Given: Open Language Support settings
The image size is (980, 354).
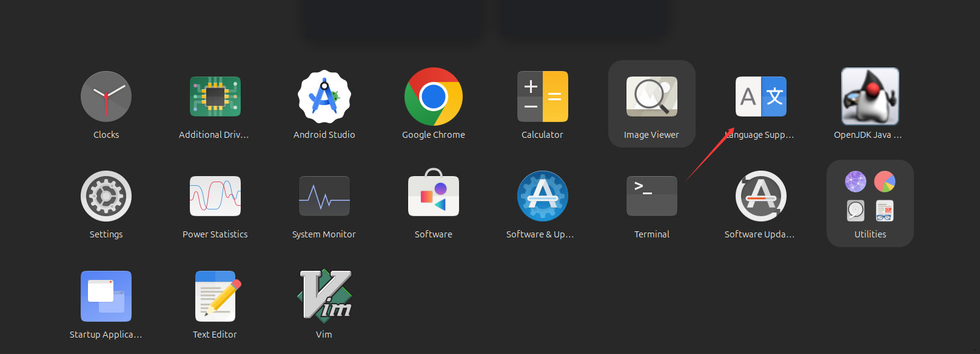Looking at the screenshot, I should 760,97.
